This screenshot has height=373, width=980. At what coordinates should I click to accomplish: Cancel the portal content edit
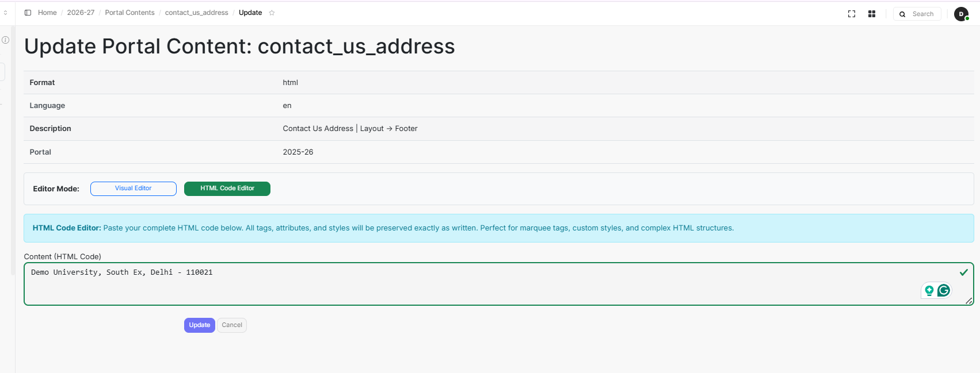[232, 325]
